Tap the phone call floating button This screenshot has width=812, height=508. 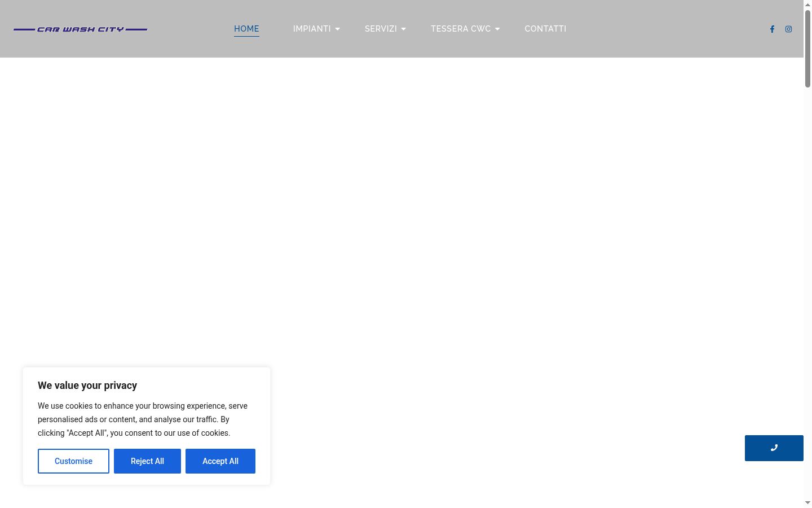(774, 448)
